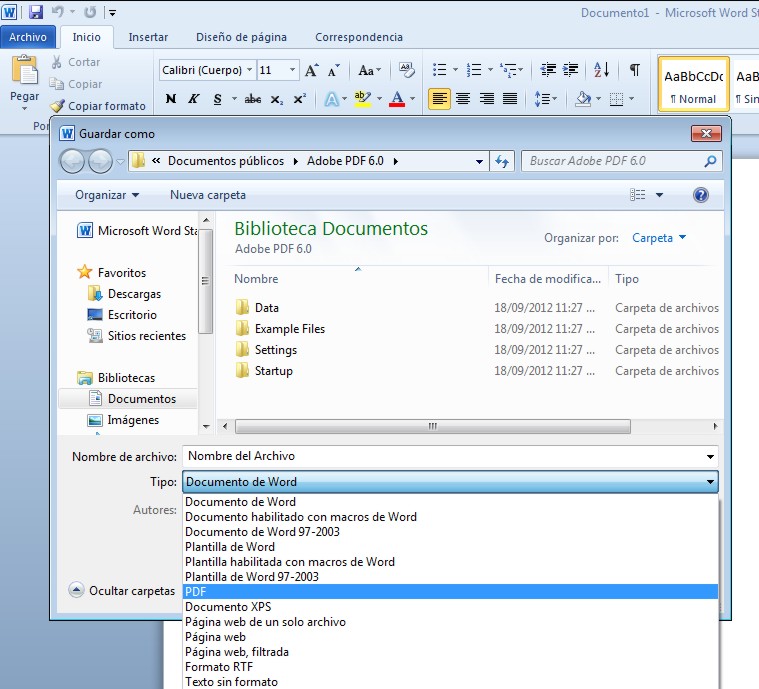Click the refresh folder icon
Viewport: 759px width, 689px height.
[x=502, y=161]
